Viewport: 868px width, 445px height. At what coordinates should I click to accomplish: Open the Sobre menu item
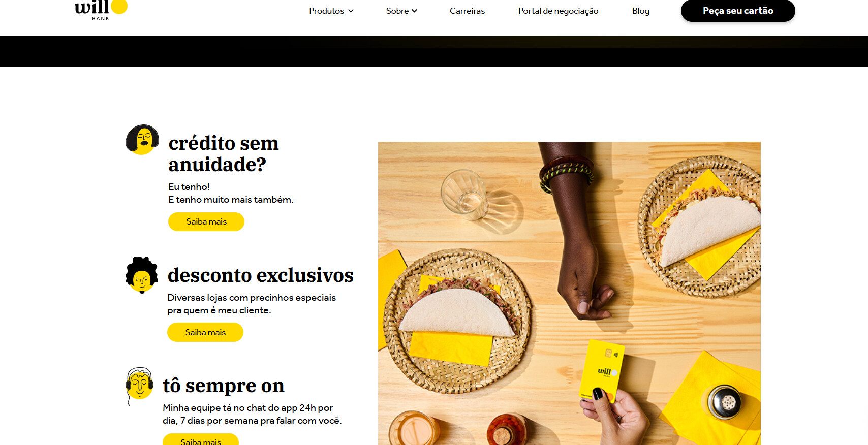point(401,11)
